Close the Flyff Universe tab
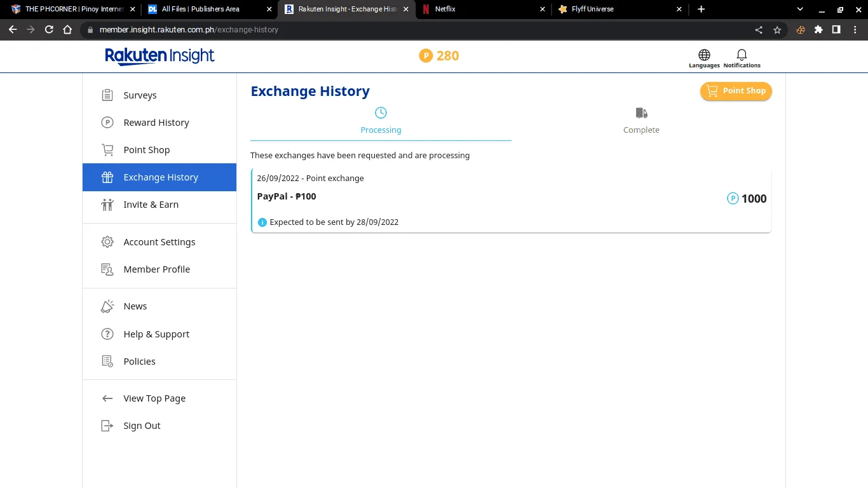Image resolution: width=868 pixels, height=488 pixels. (679, 10)
